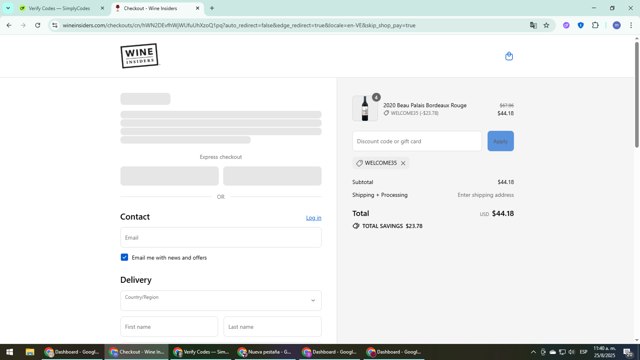The image size is (640, 360).
Task: Click the TOTAL SAVINGS $23.78 text
Action: [392, 226]
